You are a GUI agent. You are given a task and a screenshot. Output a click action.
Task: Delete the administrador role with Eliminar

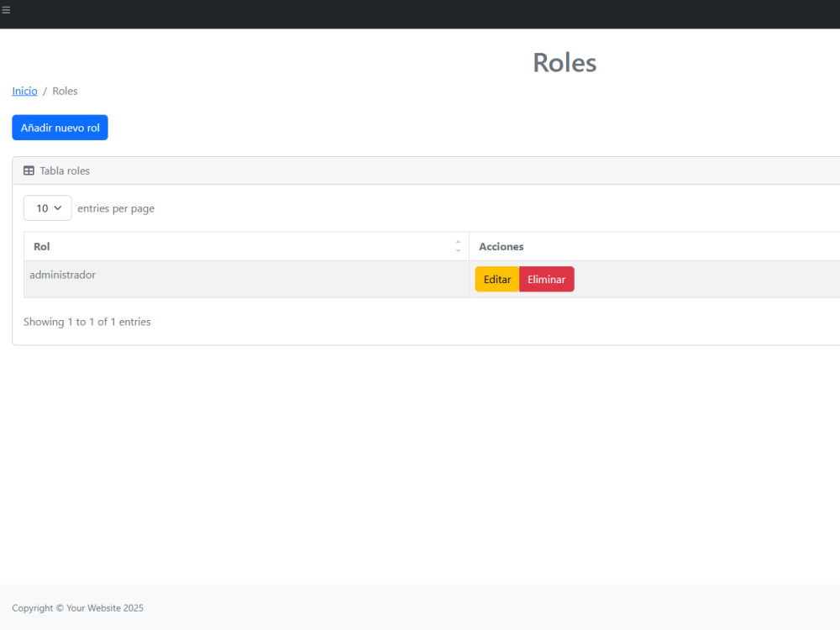coord(547,279)
